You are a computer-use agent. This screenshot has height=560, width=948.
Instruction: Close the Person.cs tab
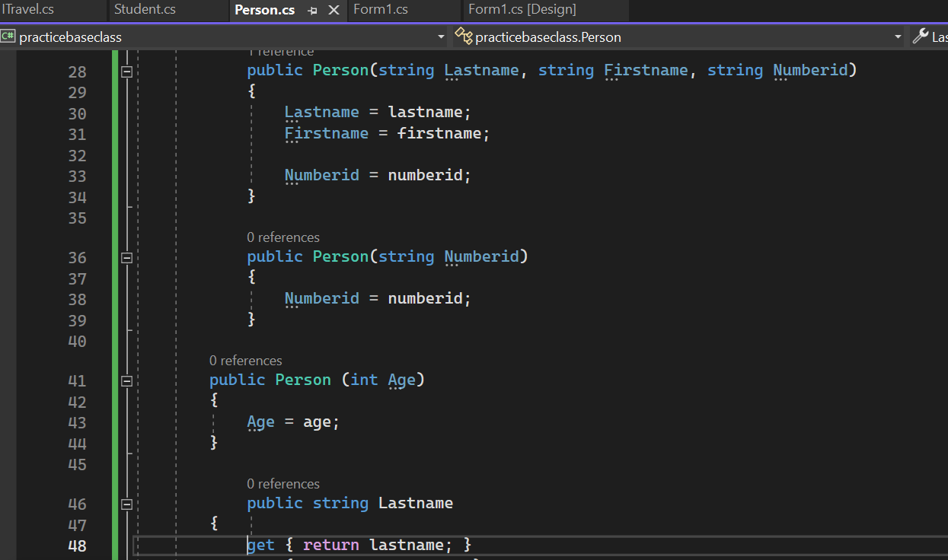(334, 11)
